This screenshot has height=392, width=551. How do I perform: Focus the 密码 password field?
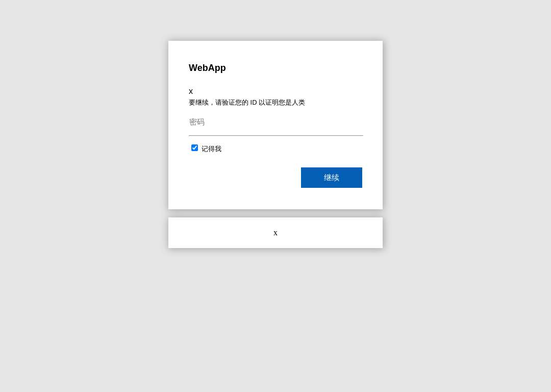(x=276, y=122)
